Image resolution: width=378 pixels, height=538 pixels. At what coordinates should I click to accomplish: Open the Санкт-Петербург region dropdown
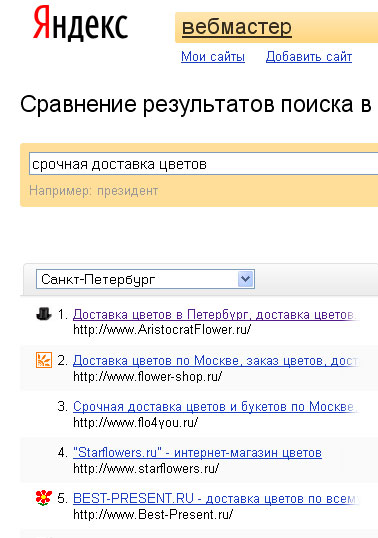145,279
